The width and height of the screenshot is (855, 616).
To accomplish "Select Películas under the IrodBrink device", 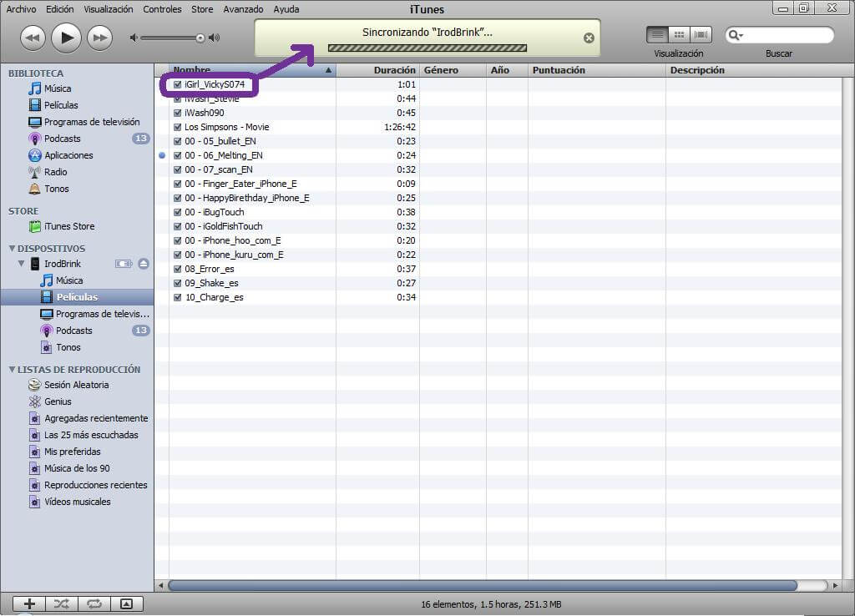I will pos(78,297).
